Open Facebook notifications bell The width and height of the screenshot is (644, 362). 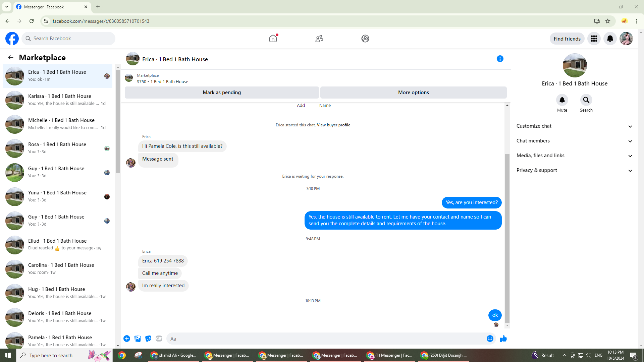point(610,39)
